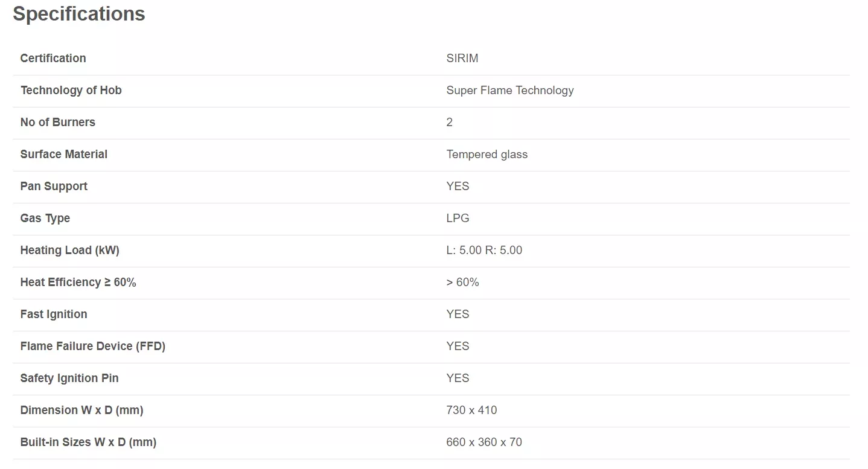
Task: Click the No of Burners label
Action: coord(58,123)
